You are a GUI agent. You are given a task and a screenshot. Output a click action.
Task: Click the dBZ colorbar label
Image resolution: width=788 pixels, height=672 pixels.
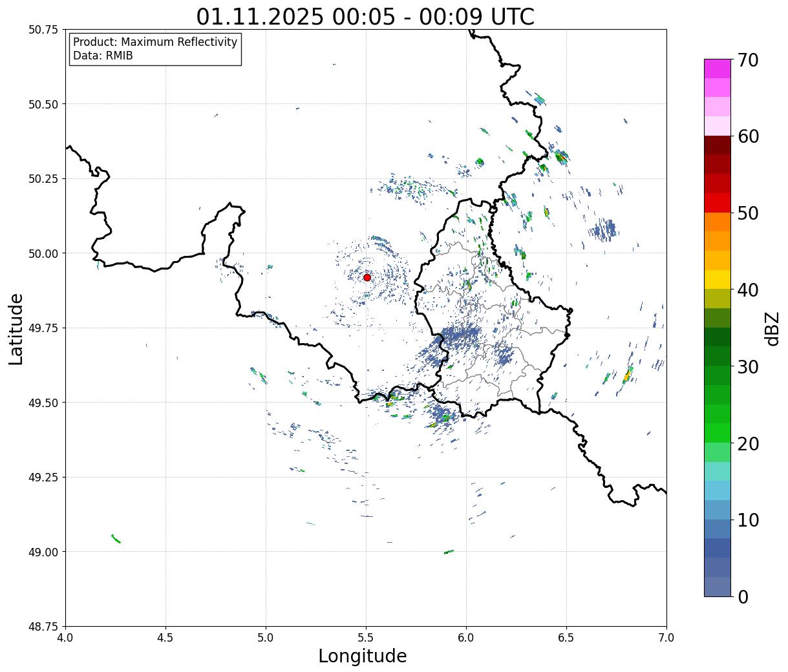pos(772,328)
